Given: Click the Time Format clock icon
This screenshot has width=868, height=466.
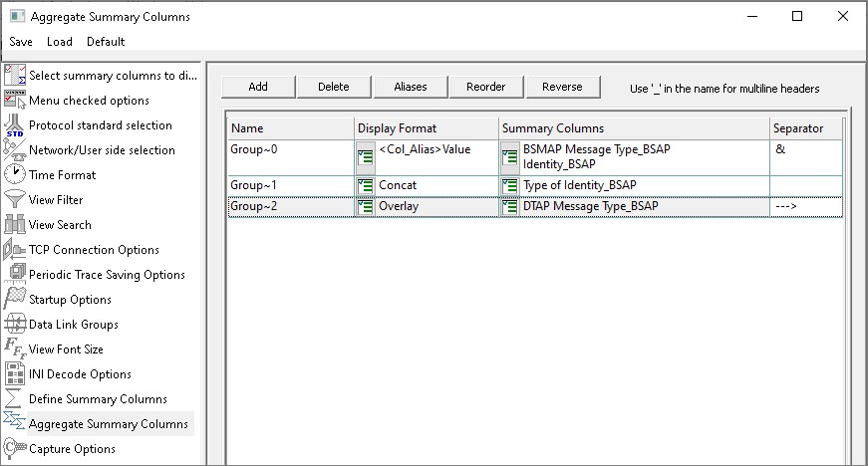Looking at the screenshot, I should pos(15,174).
